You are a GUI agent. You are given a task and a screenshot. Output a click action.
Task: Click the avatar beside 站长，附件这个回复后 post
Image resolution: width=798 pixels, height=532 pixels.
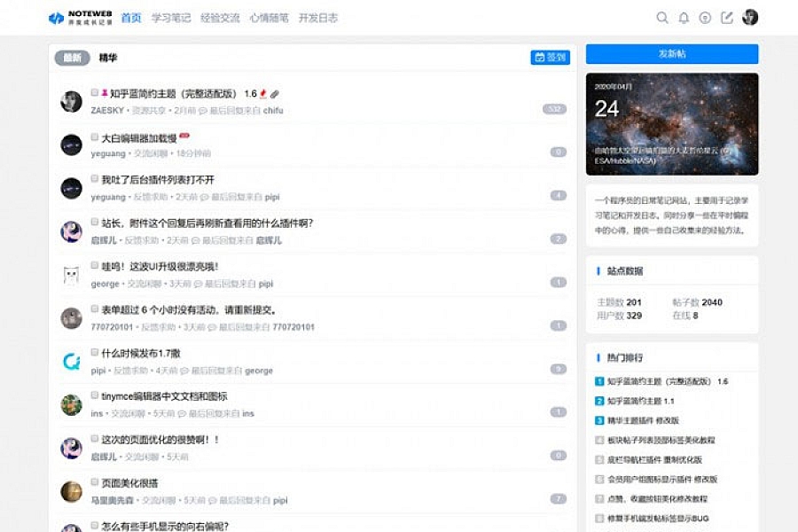tap(71, 231)
